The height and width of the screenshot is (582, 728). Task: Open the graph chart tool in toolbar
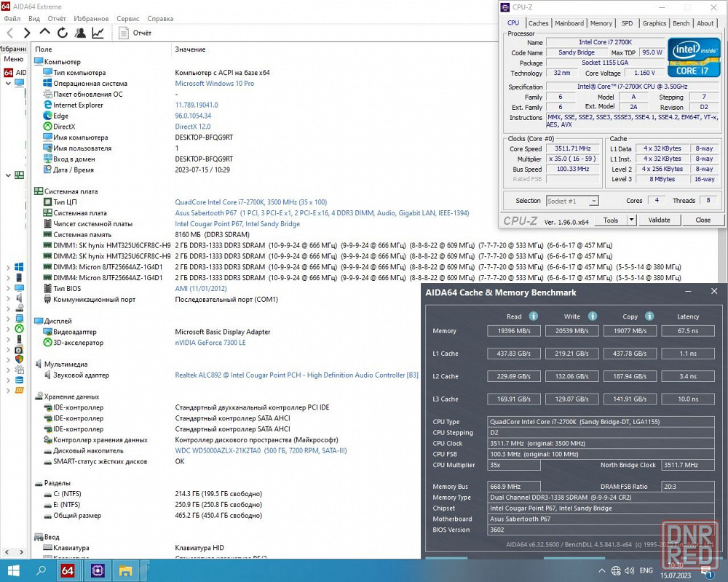98,33
